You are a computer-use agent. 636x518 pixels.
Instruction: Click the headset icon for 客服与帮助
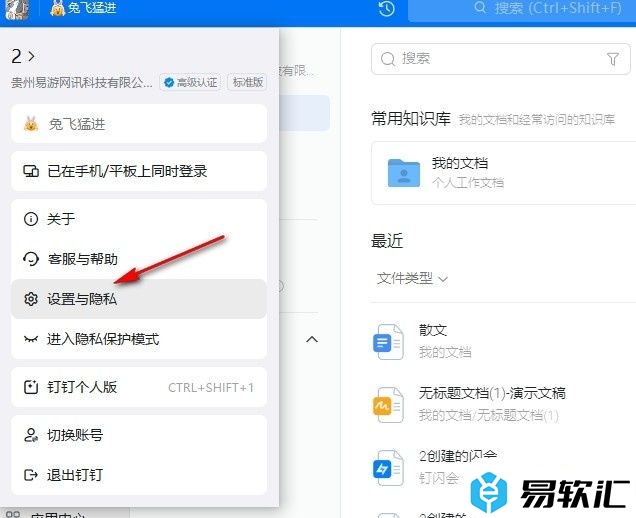[31, 259]
